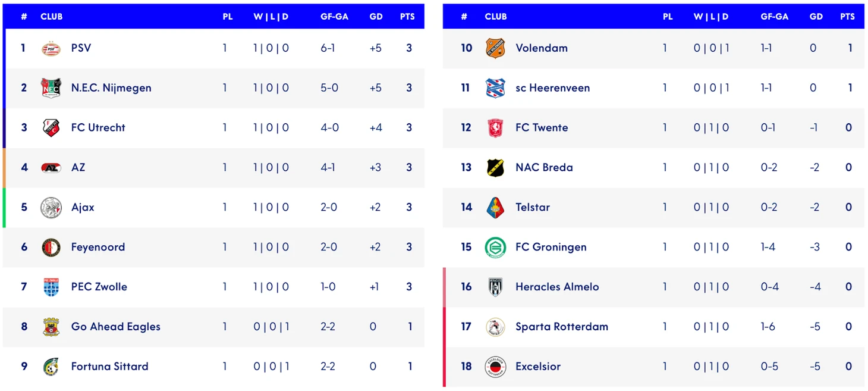
Task: Click the NAC Breda club name
Action: 544,168
